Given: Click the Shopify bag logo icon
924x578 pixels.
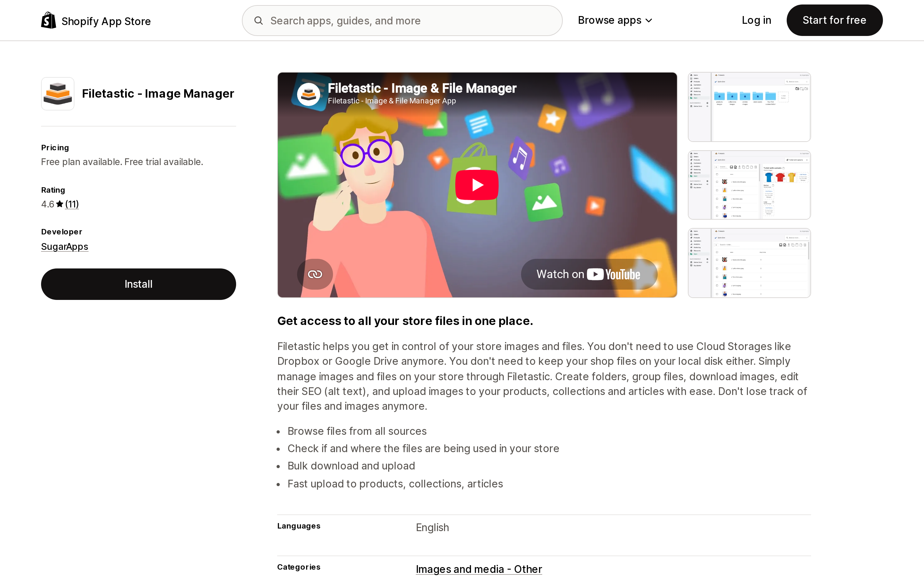Looking at the screenshot, I should [48, 20].
